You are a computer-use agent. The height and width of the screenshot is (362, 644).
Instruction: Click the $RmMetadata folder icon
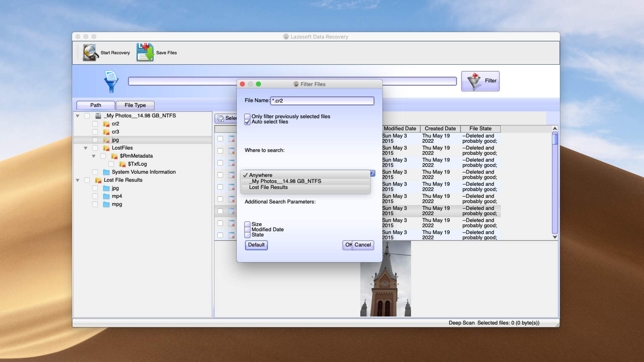pyautogui.click(x=114, y=156)
